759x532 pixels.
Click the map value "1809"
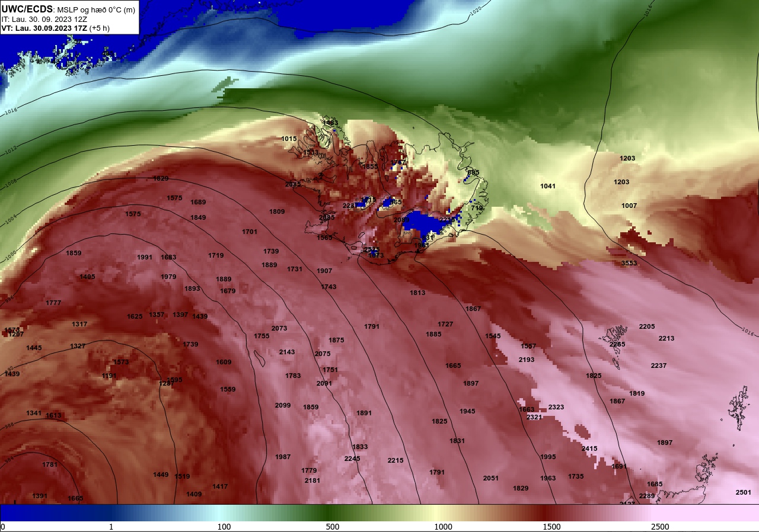pos(277,211)
